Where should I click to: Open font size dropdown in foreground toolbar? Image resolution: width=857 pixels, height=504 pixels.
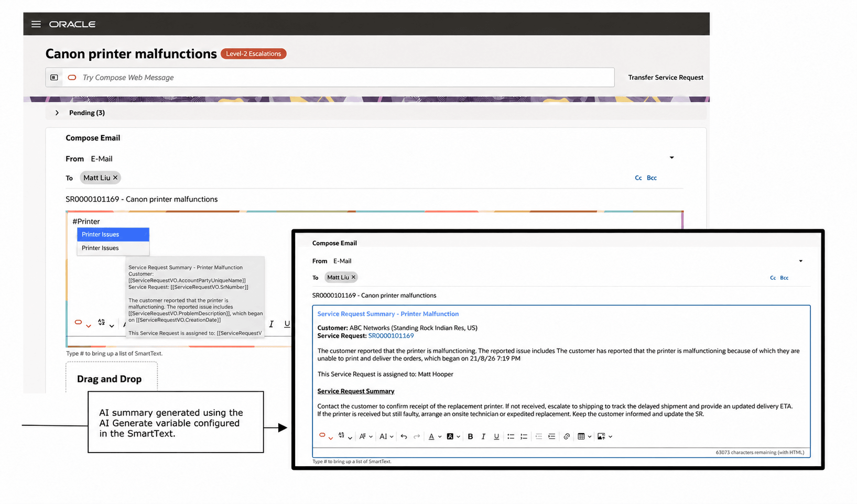tap(386, 436)
